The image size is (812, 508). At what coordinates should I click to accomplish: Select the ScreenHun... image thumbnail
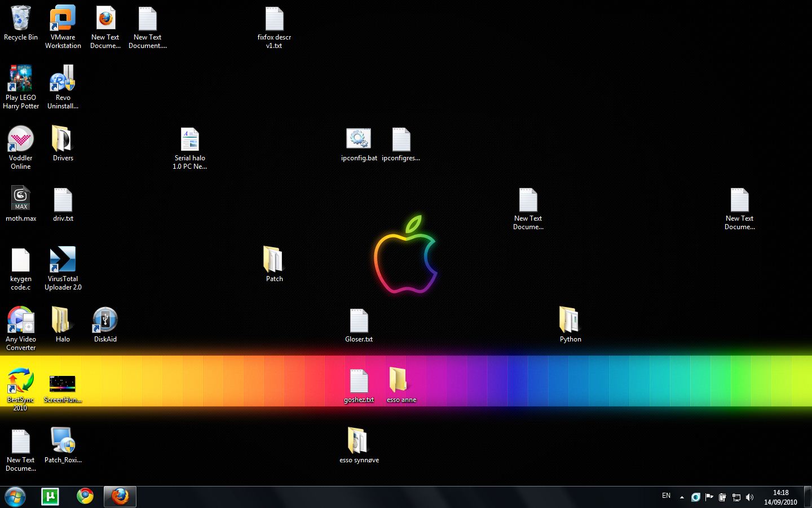coord(63,389)
